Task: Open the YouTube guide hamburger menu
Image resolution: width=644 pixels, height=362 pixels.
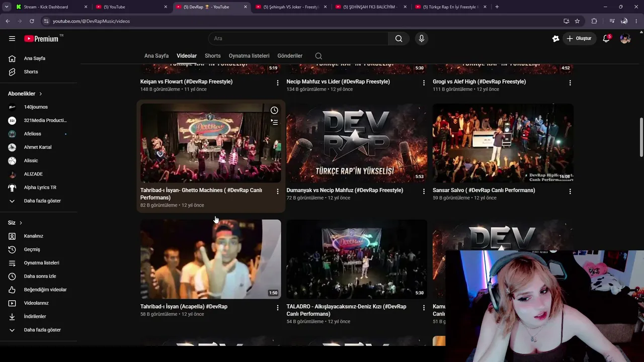Action: coord(12,38)
